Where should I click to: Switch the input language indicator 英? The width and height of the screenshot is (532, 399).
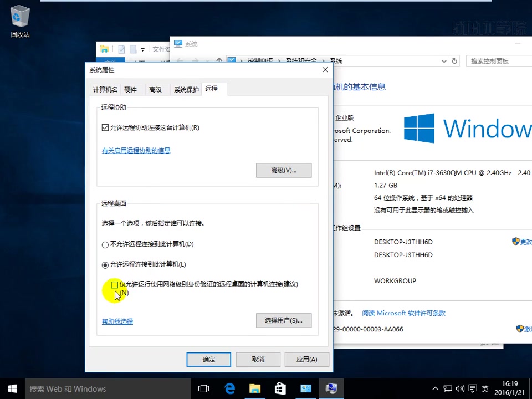pyautogui.click(x=485, y=389)
